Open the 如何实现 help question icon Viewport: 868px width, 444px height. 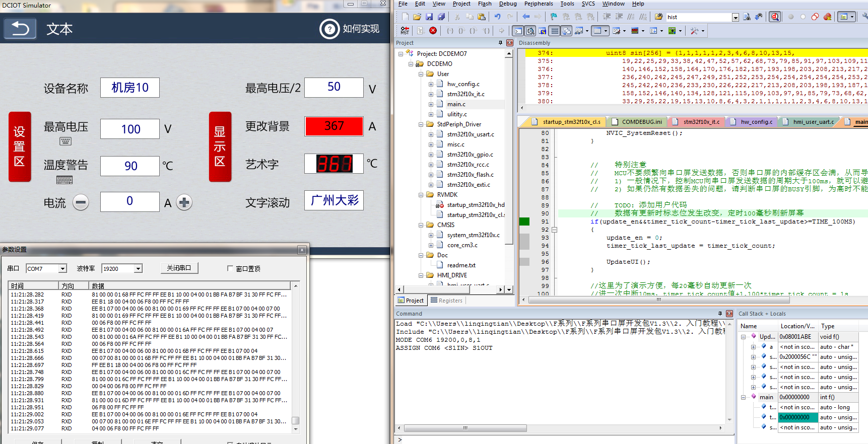(x=329, y=29)
